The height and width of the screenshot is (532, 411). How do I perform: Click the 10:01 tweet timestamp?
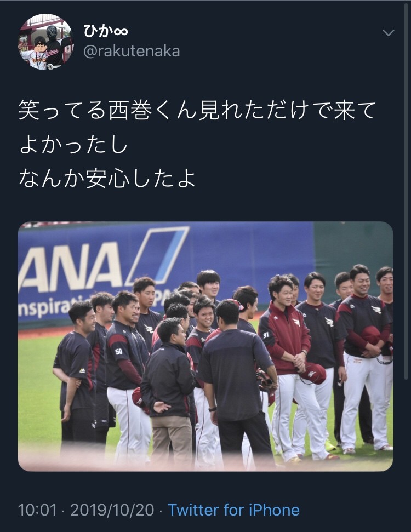point(37,510)
